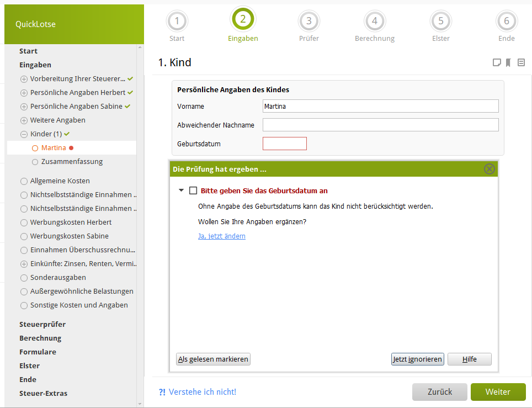Click into the Geburtsdatum input field
The height and width of the screenshot is (408, 532).
tap(284, 144)
